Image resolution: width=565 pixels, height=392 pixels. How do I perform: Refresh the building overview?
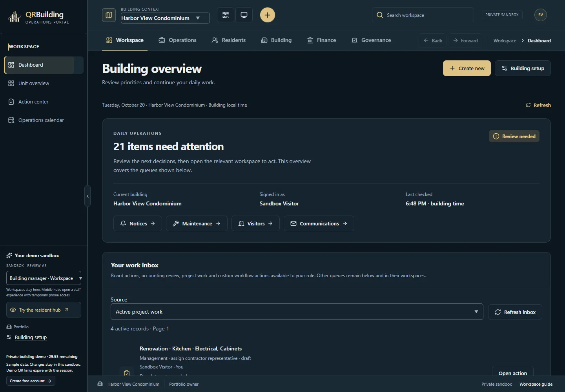(x=538, y=105)
